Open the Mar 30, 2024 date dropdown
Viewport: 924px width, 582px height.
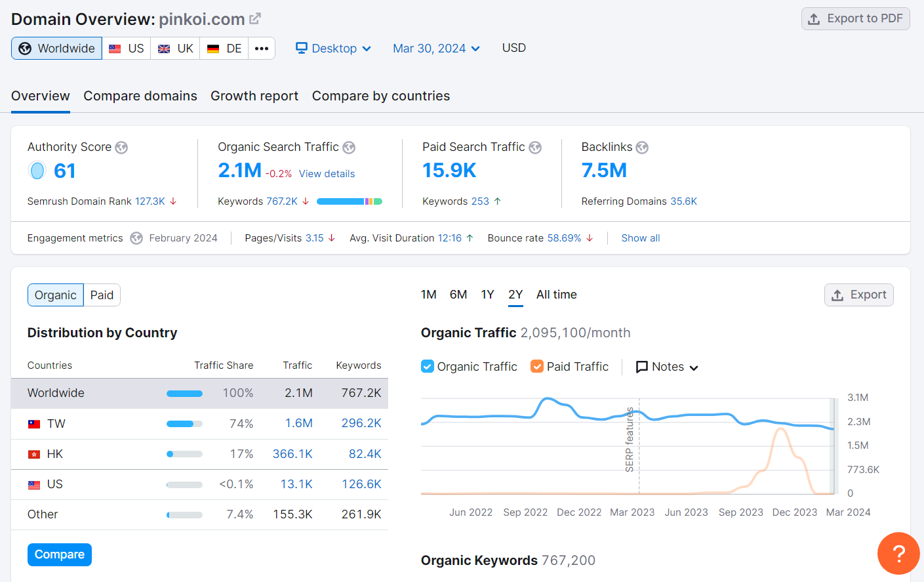coord(436,48)
